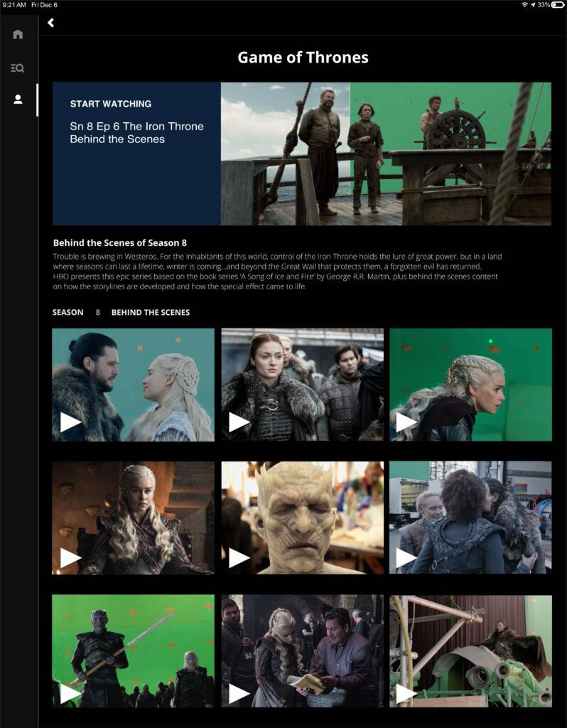567x728 pixels.
Task: Tap the battery indicator icon
Action: coord(558,5)
